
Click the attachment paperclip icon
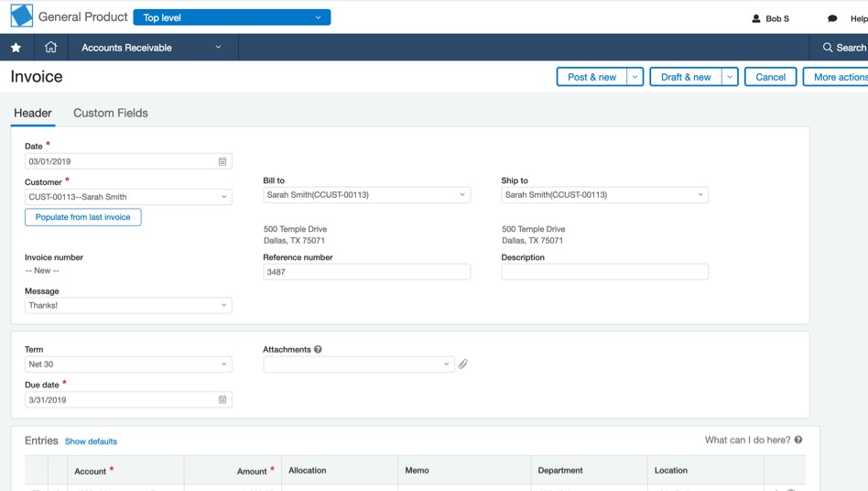pos(463,365)
